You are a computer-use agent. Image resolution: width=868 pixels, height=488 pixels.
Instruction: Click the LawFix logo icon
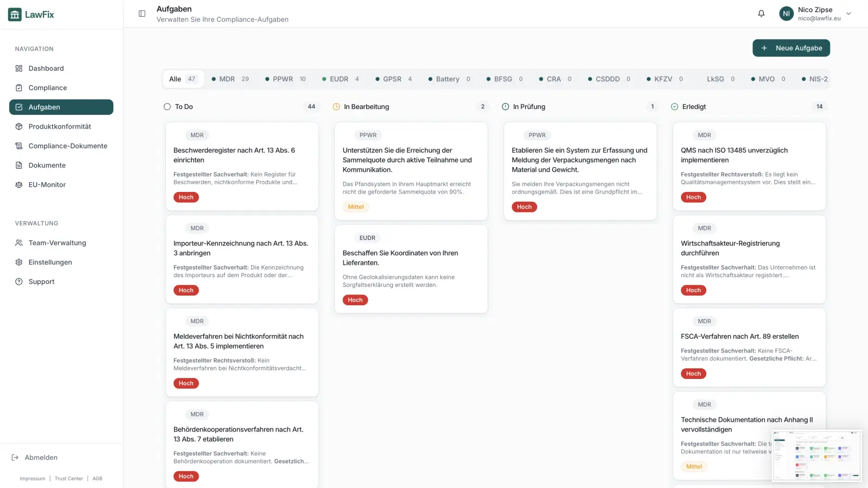(x=15, y=15)
